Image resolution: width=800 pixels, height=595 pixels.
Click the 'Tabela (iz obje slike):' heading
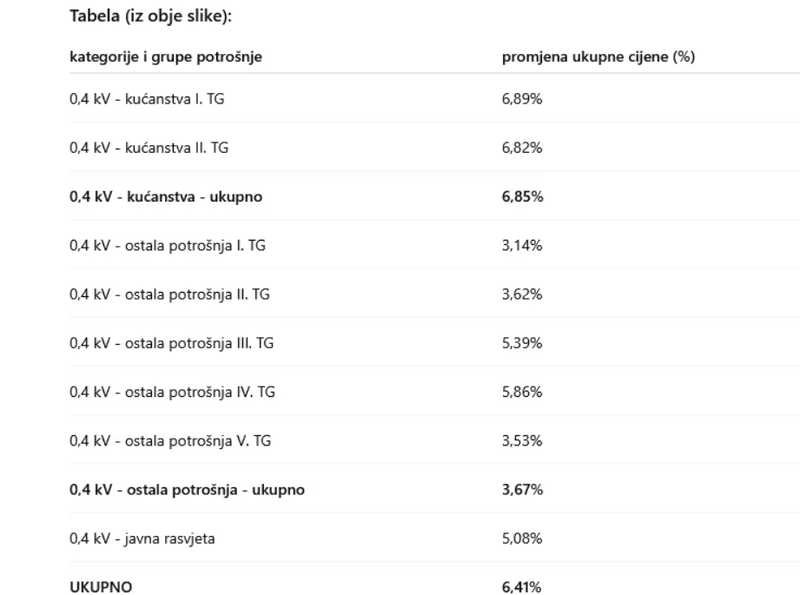click(x=151, y=16)
